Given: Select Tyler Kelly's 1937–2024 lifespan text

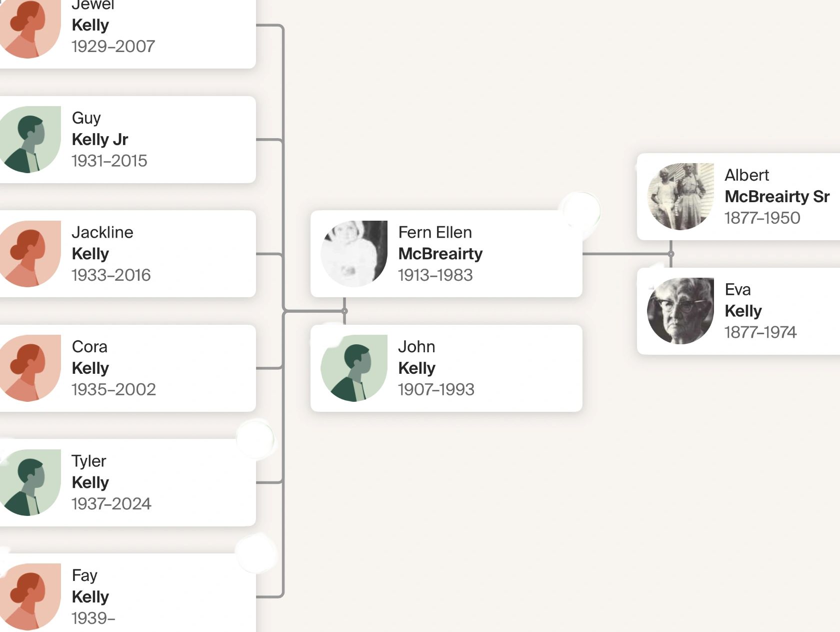Looking at the screenshot, I should point(111,504).
